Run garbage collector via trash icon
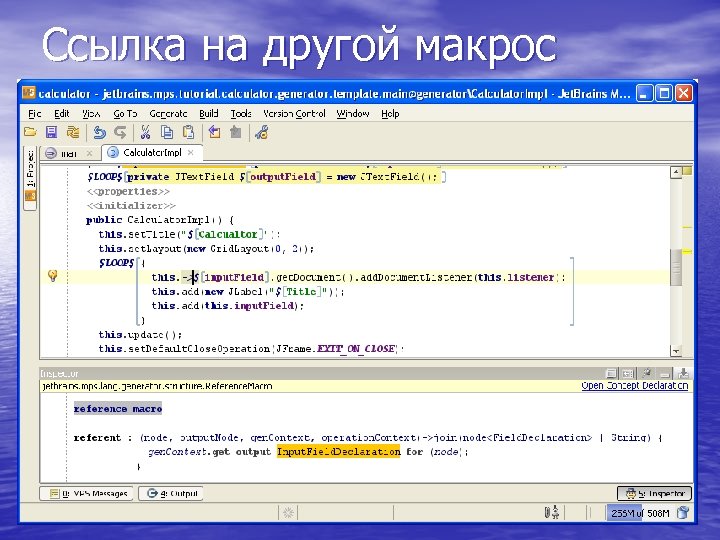The image size is (720, 540). [x=683, y=512]
